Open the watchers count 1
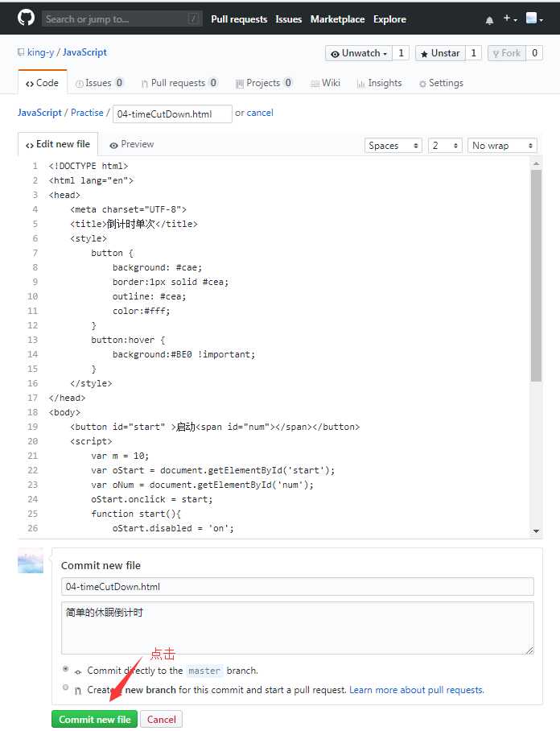 tap(401, 53)
